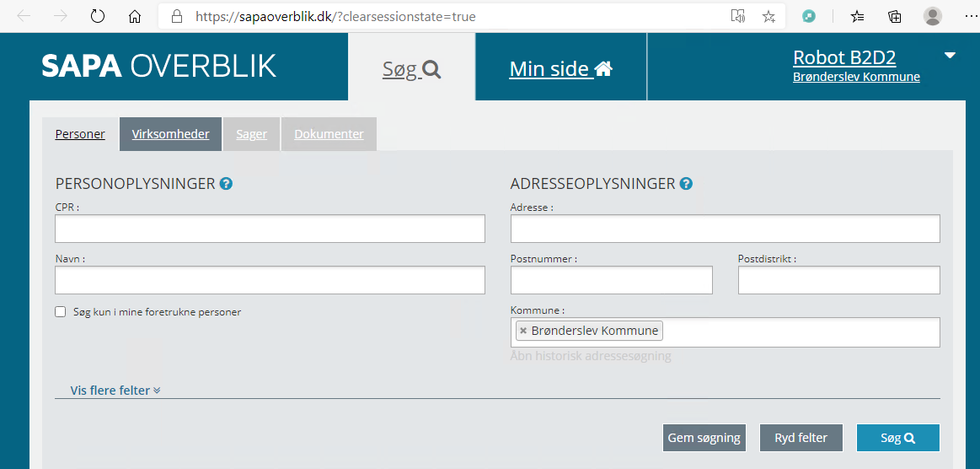Go to browser home page icon
980x469 pixels.
point(134,16)
